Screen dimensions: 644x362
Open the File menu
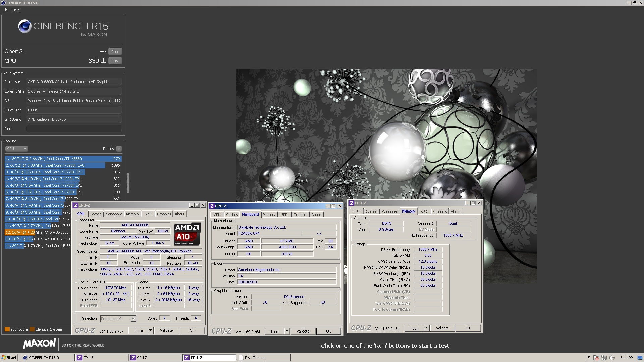coord(5,10)
